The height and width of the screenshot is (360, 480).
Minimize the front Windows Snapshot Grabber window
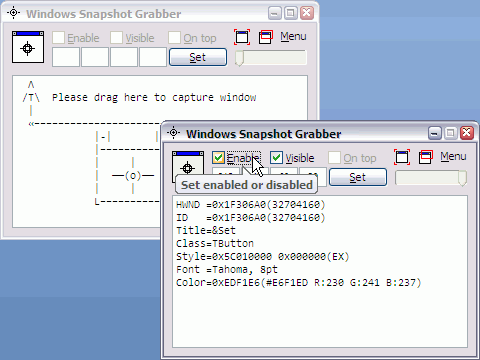435,133
